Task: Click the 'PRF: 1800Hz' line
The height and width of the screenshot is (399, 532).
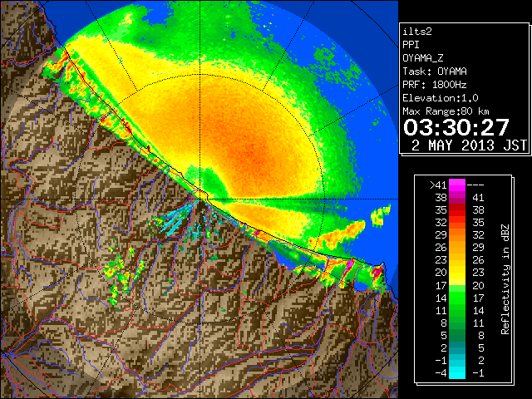Action: point(435,85)
